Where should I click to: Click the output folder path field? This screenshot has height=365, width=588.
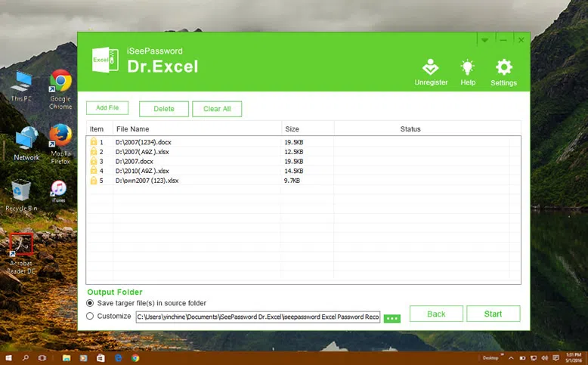258,317
